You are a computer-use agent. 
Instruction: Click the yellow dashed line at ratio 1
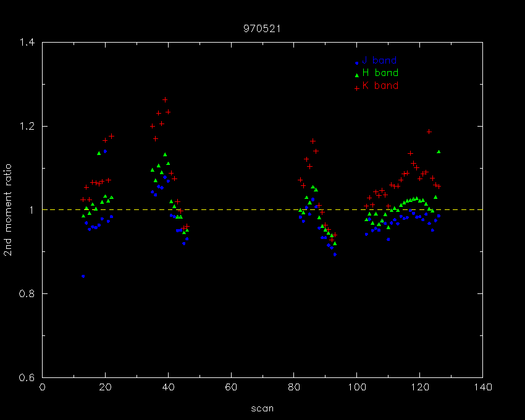[262, 209]
